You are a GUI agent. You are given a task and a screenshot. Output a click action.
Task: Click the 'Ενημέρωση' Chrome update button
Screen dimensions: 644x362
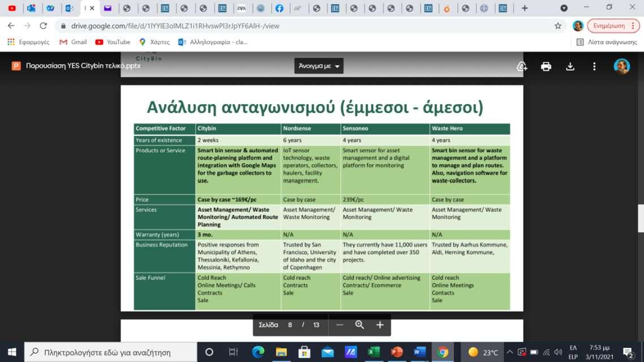coord(613,26)
